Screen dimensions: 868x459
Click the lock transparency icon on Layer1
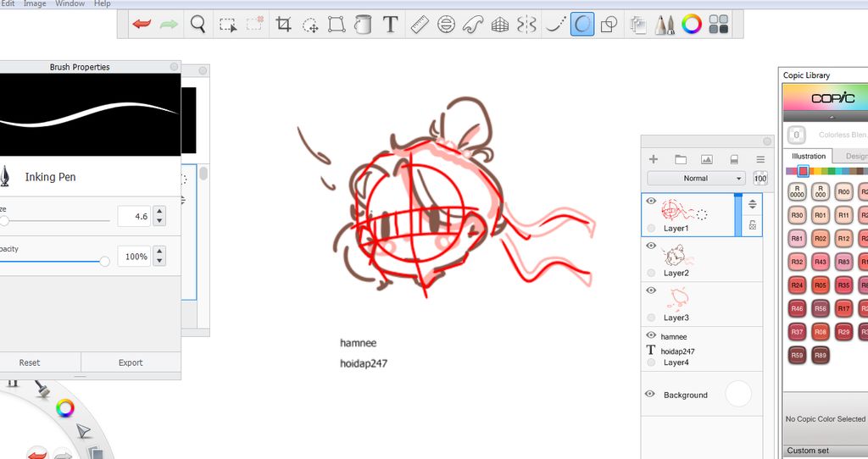click(753, 225)
